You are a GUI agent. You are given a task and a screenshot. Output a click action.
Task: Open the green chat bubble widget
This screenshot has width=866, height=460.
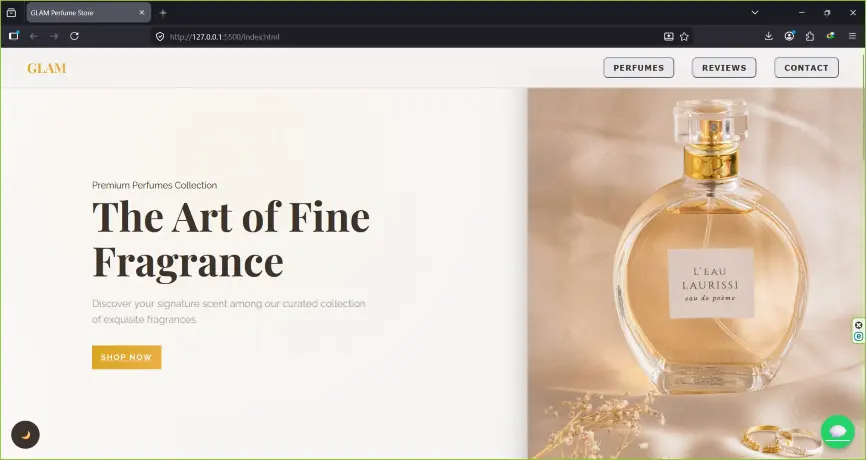(838, 432)
